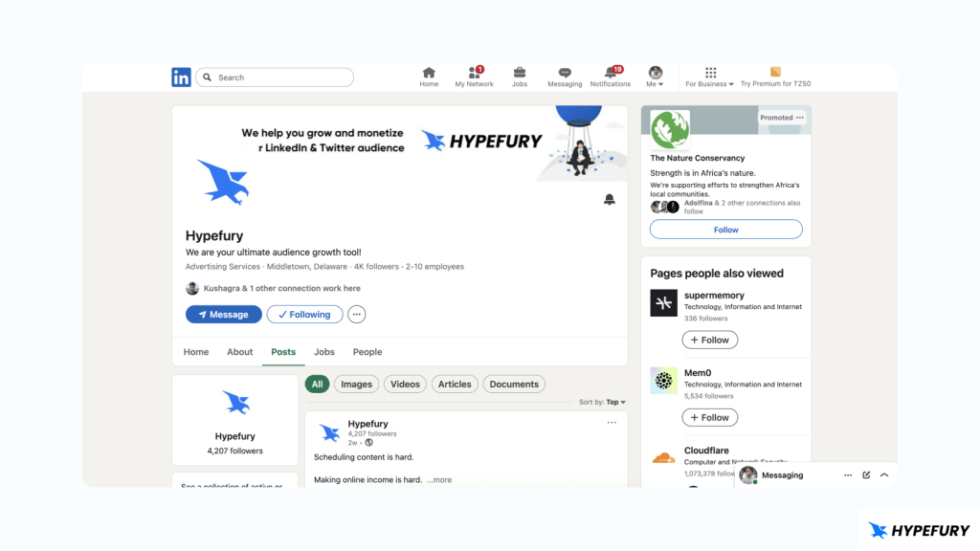Viewport: 980px width, 551px height.
Task: Toggle the Following button for Hypefury
Action: point(304,314)
